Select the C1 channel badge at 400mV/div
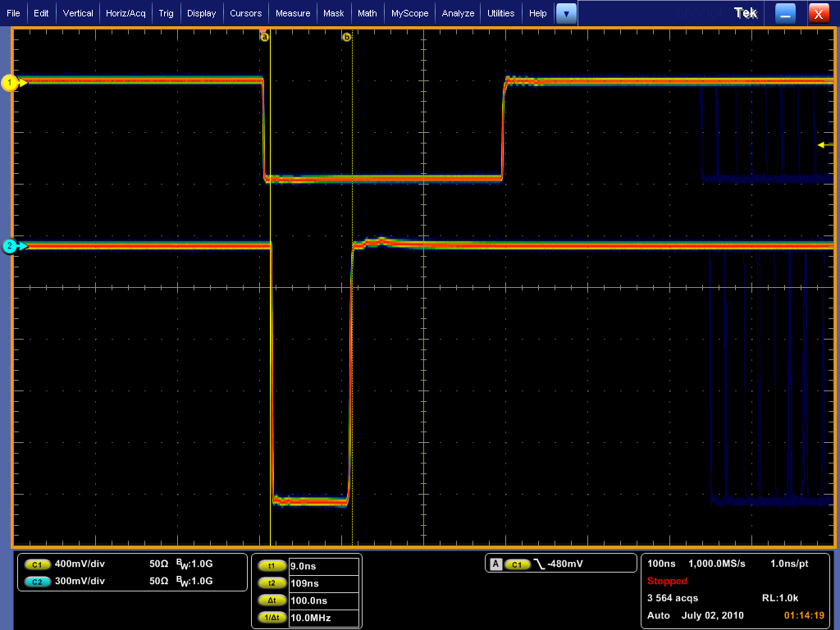Screen dimensions: 840x630 pyautogui.click(x=37, y=564)
